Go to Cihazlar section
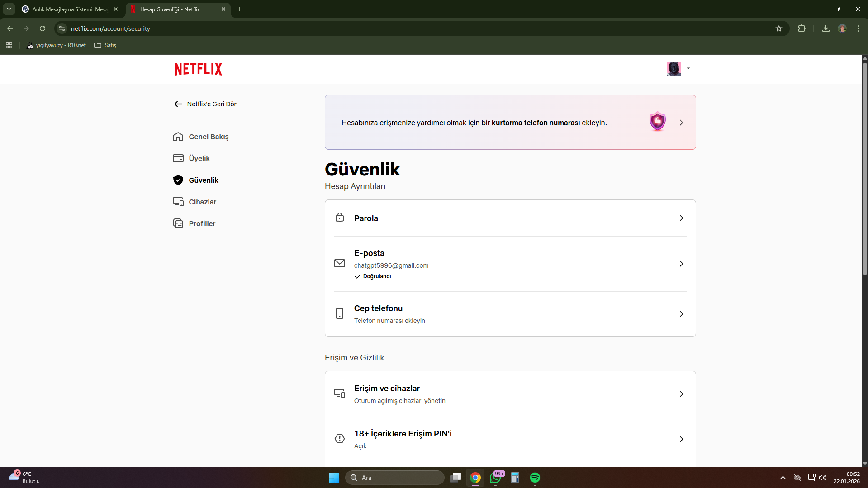Image resolution: width=868 pixels, height=488 pixels. coord(202,202)
